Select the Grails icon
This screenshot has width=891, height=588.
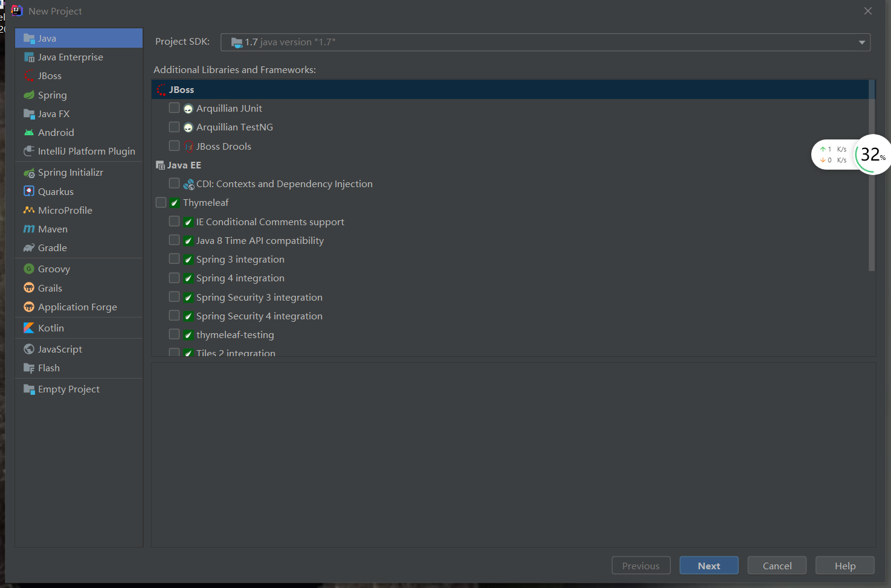(x=29, y=288)
